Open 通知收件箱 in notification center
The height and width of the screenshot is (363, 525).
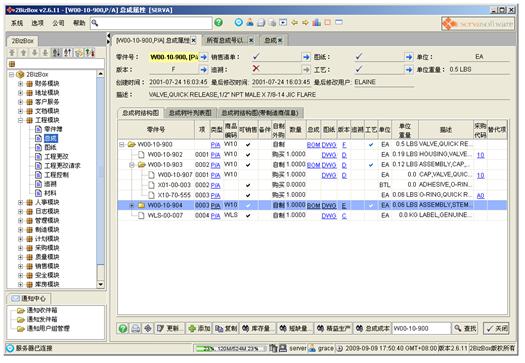pos(42,310)
